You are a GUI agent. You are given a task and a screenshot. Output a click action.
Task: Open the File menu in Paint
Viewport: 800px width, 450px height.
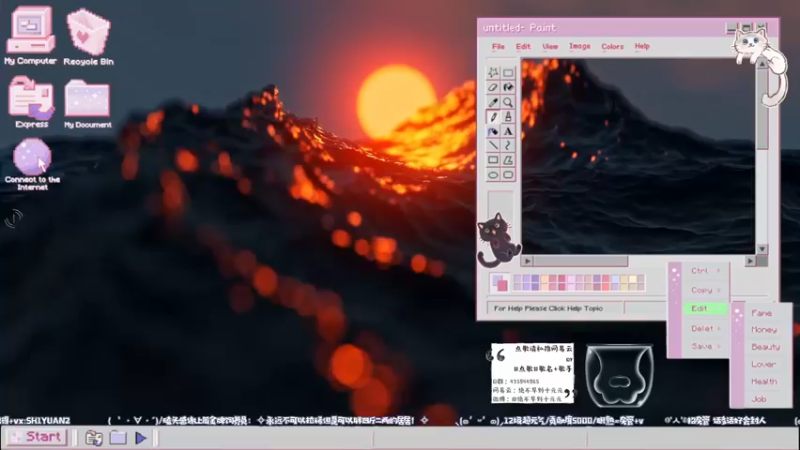498,46
